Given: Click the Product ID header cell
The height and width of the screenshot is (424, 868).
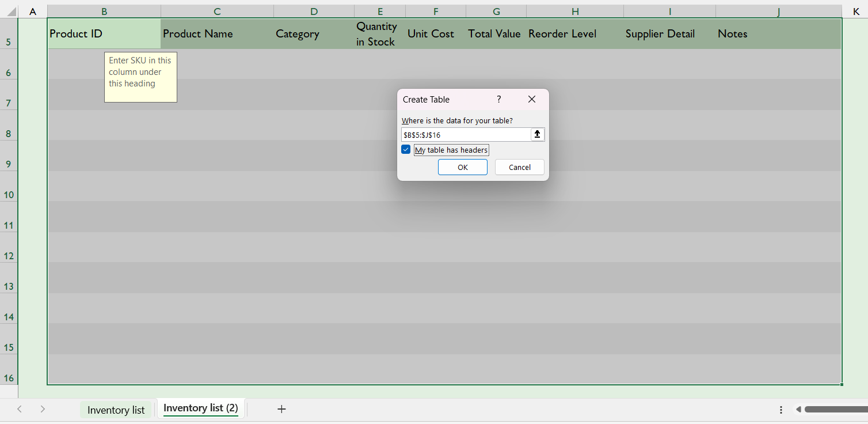Looking at the screenshot, I should (104, 33).
